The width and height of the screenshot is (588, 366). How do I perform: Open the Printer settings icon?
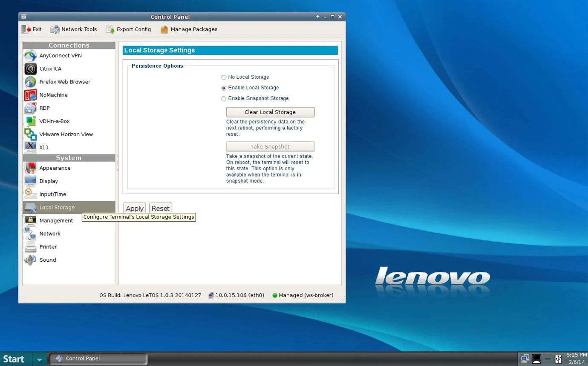point(30,247)
